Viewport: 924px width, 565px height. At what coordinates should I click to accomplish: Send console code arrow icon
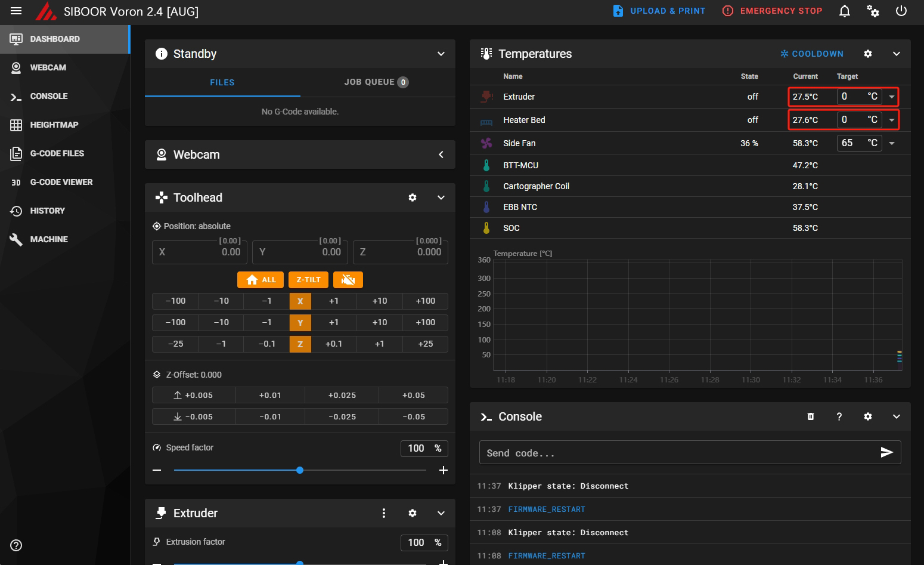click(x=886, y=452)
